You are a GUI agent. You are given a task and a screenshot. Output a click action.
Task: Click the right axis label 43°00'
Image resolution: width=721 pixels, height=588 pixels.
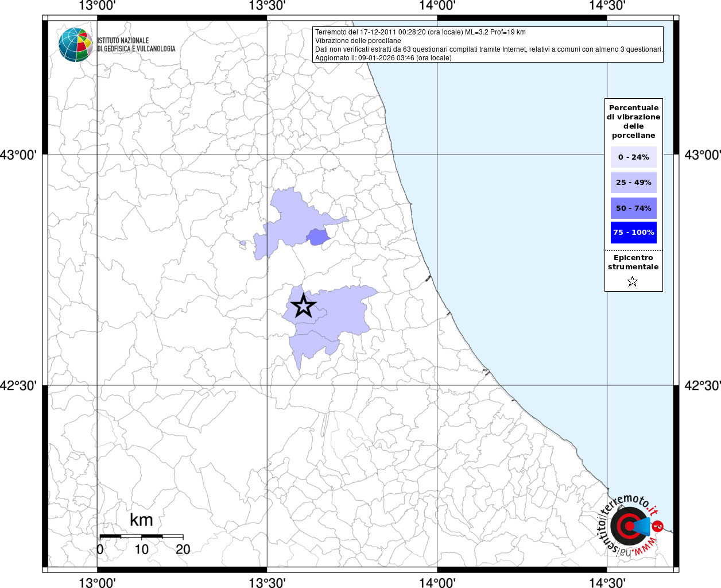click(703, 154)
